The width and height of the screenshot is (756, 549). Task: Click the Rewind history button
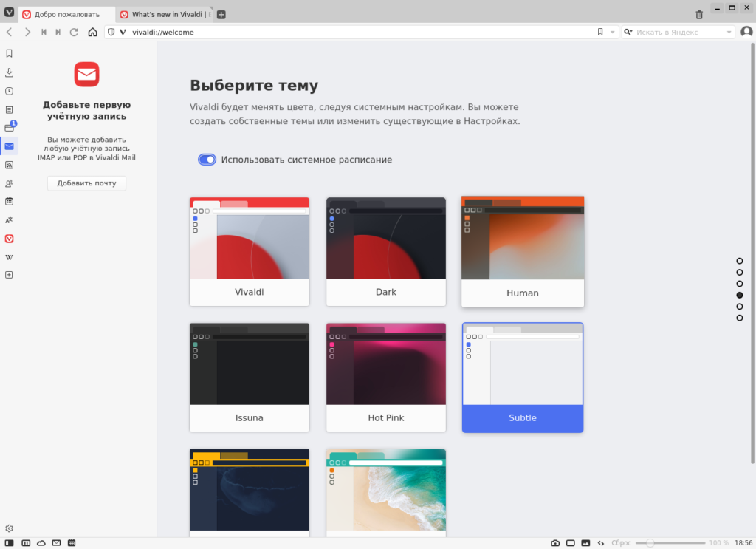tap(44, 32)
